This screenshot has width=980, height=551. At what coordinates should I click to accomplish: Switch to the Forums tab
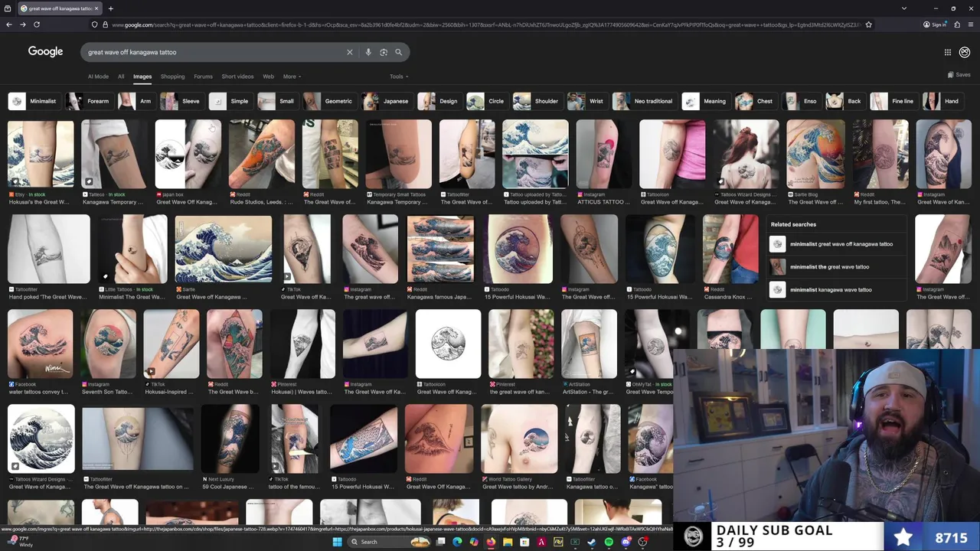[203, 77]
